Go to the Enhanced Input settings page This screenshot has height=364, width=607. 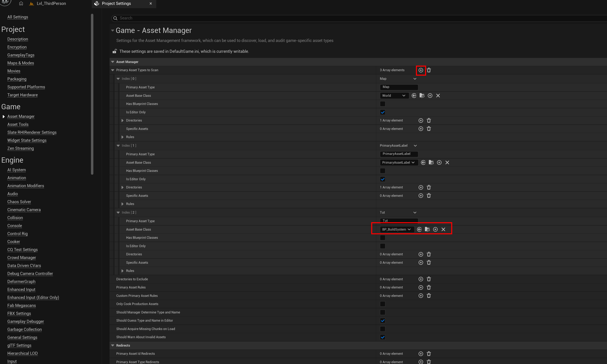[x=21, y=290]
